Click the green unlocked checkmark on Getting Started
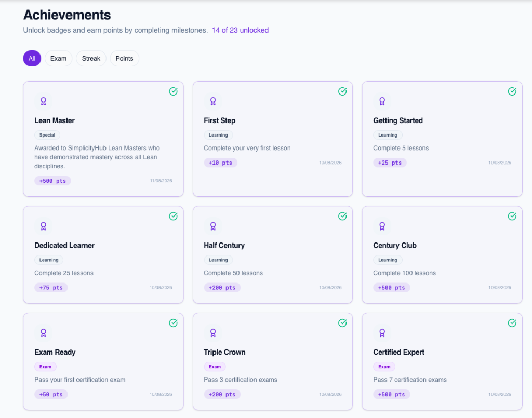Image resolution: width=532 pixels, height=418 pixels. pyautogui.click(x=512, y=91)
